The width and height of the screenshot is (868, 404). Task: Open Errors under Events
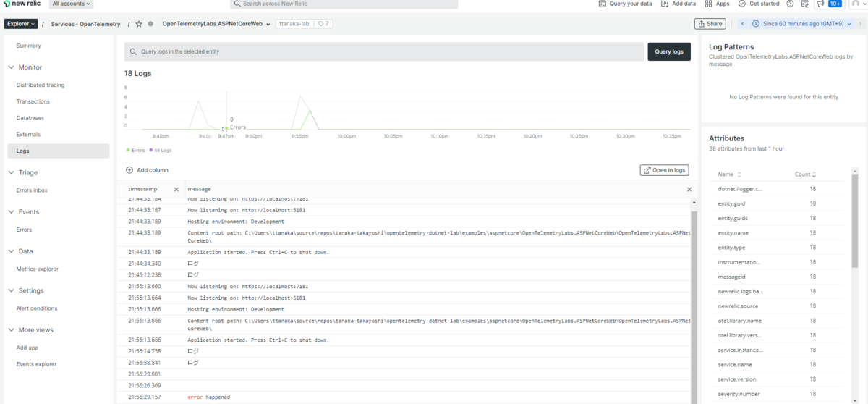[x=25, y=230]
